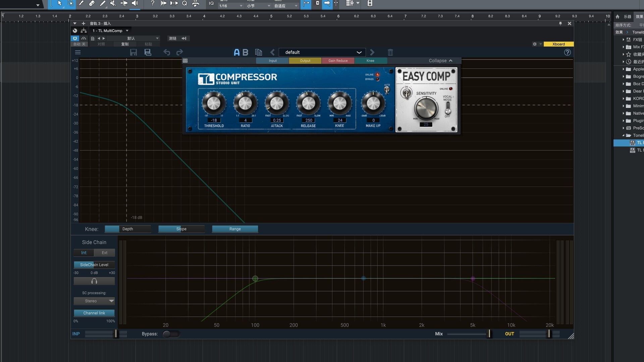Select the Mute tool
The image size is (644, 362).
point(113,3)
